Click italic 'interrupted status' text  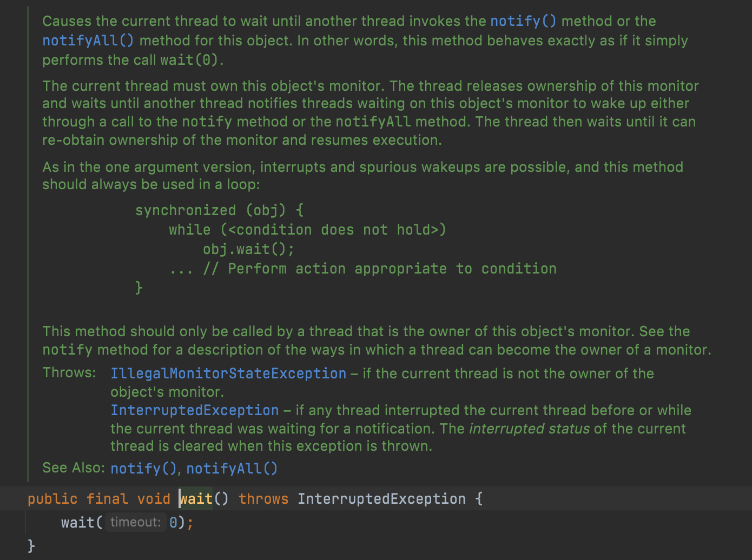529,429
